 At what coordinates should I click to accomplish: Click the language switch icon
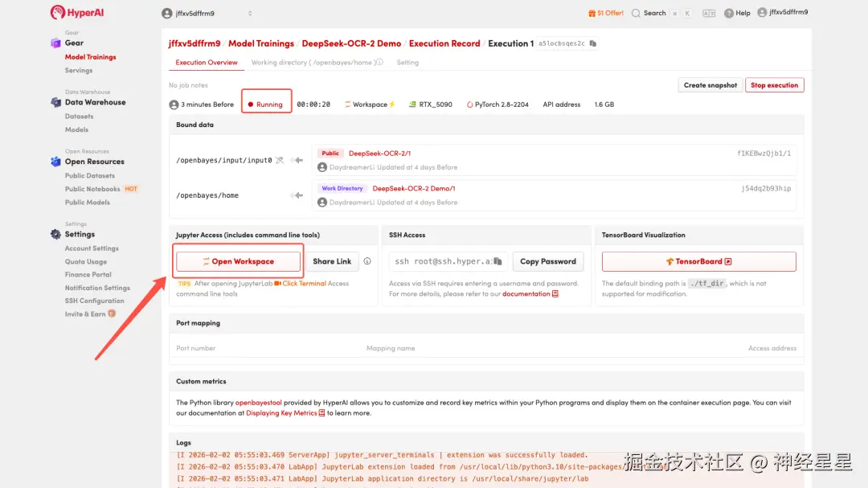[709, 13]
